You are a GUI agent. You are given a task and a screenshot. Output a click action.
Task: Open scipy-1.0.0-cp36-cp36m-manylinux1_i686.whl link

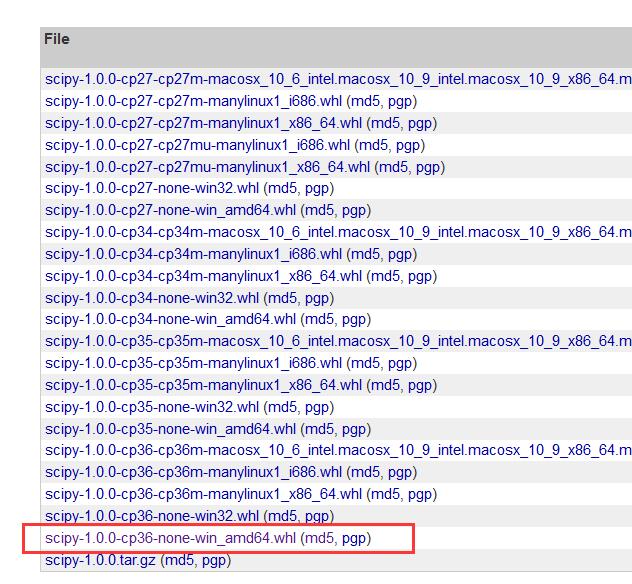point(193,472)
